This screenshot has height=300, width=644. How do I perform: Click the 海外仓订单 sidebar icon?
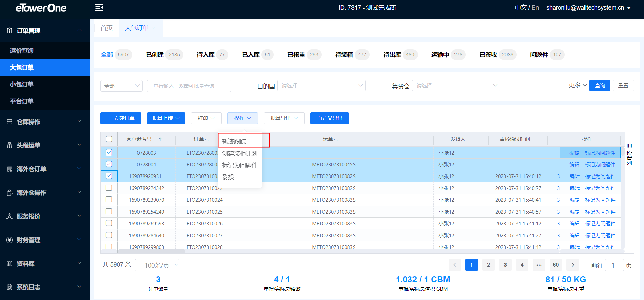click(9, 169)
